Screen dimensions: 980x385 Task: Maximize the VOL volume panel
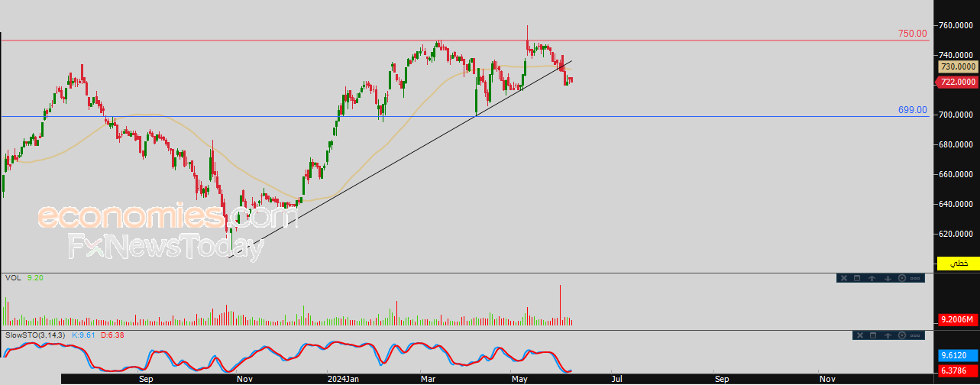point(857,278)
